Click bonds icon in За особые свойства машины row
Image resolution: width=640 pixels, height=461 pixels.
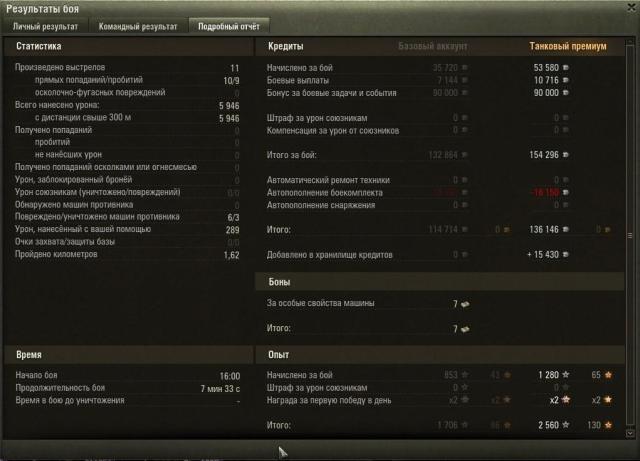(x=465, y=304)
